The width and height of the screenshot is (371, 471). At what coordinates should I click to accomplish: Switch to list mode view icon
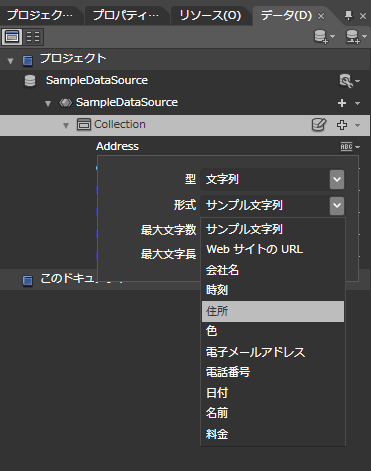[x=12, y=37]
